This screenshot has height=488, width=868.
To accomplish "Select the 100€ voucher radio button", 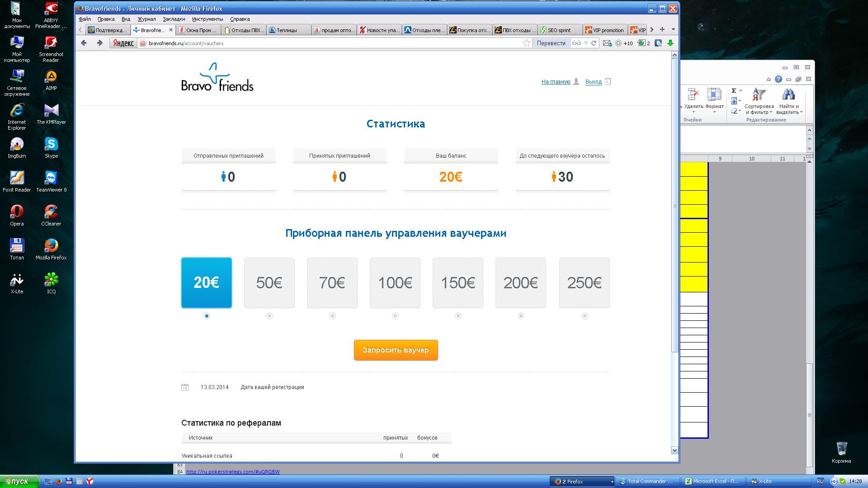I will (x=395, y=316).
